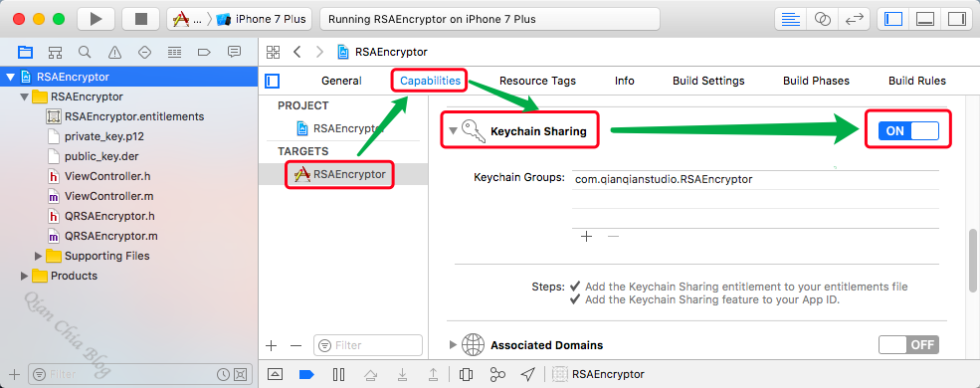Open the Build Settings tab
This screenshot has height=388, width=980.
point(708,81)
